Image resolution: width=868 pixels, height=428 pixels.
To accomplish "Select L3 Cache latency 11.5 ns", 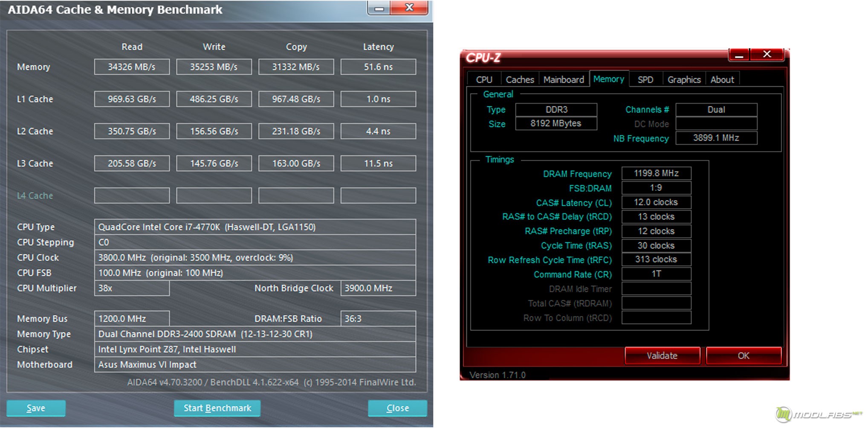I will pos(378,163).
